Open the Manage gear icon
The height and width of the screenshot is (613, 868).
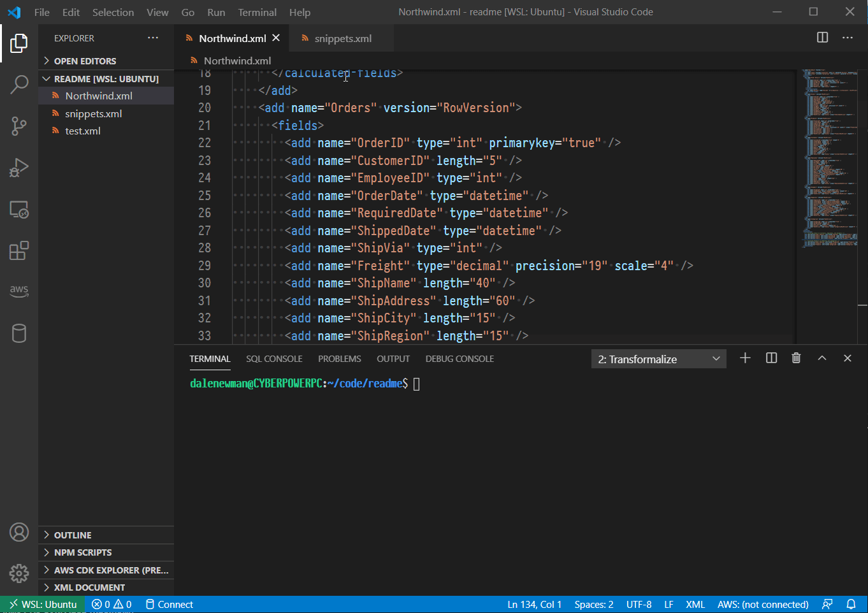pyautogui.click(x=19, y=573)
